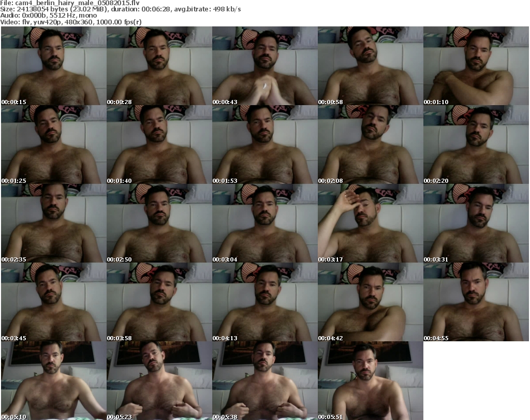Choose the frame marked 00:04:13
This screenshot has height=420, width=530.
point(264,301)
